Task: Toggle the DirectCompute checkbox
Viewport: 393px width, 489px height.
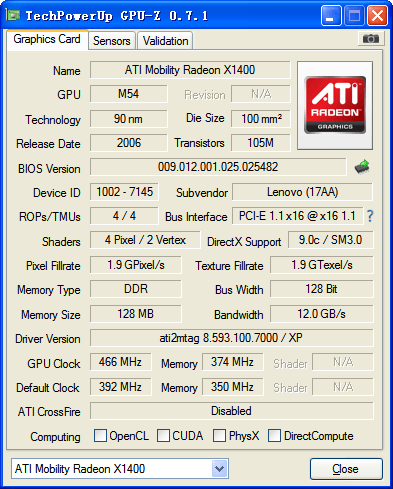Action: 274,435
